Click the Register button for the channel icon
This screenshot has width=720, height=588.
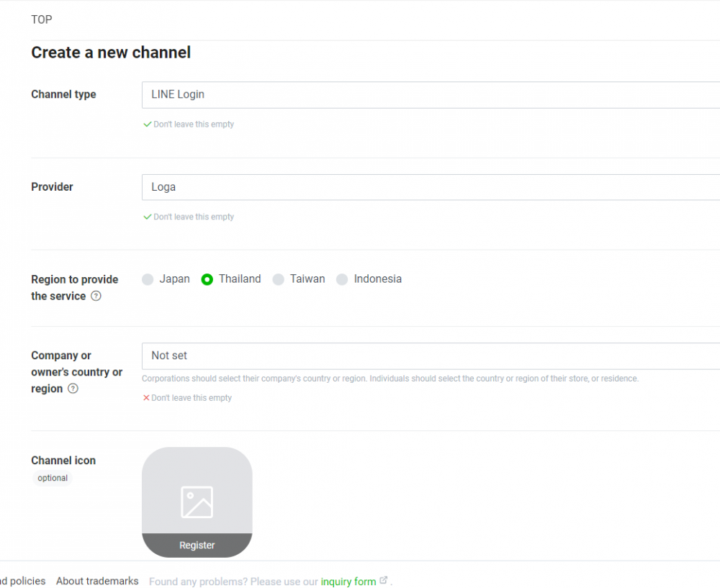pos(197,545)
